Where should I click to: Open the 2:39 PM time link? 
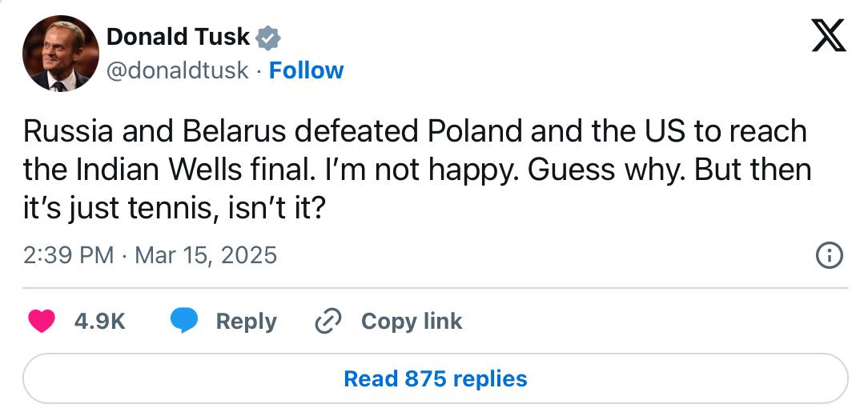[69, 256]
